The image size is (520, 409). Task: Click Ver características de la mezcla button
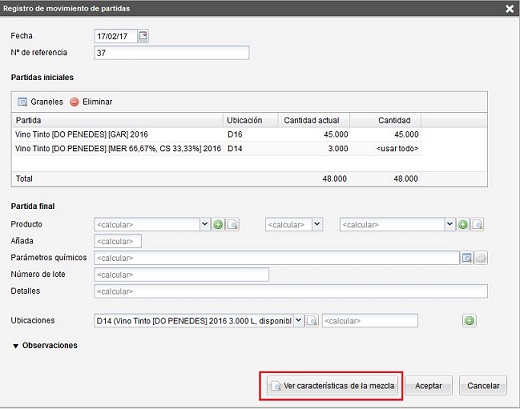pos(332,386)
